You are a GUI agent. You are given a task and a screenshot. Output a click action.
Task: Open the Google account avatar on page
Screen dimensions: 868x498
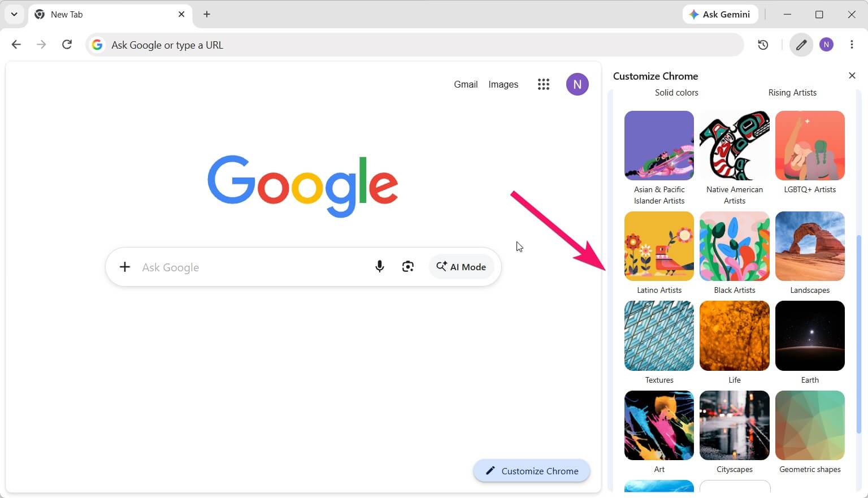(x=577, y=84)
